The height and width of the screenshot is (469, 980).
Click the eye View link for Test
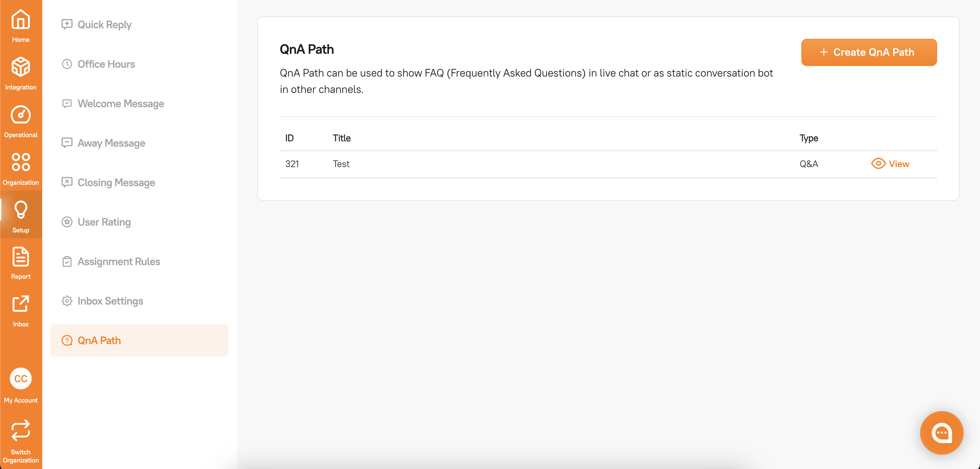890,164
